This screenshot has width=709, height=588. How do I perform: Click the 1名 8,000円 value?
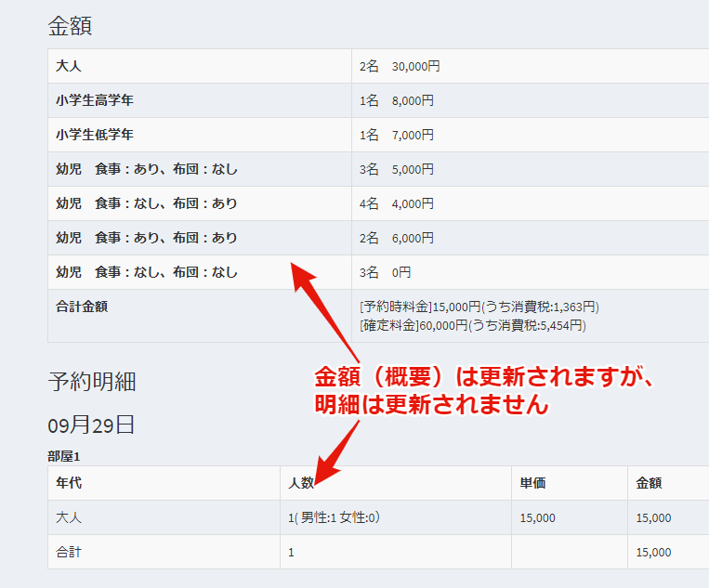(x=397, y=101)
